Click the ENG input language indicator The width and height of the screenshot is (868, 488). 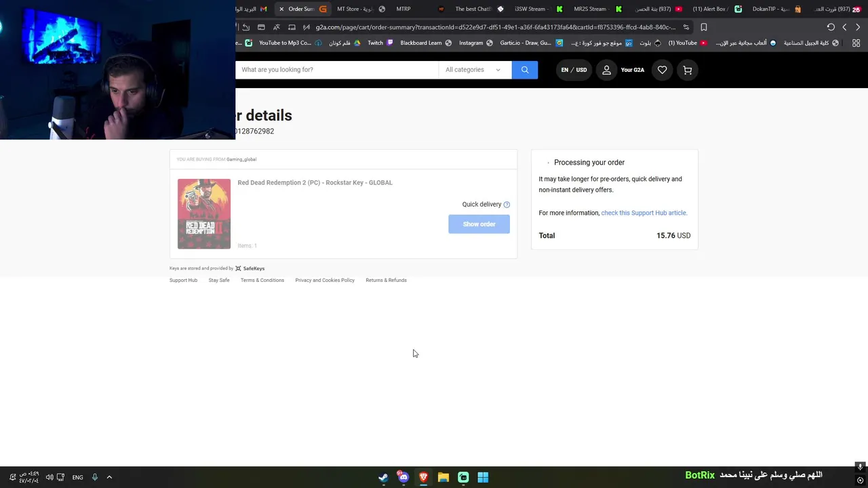pos(78,477)
